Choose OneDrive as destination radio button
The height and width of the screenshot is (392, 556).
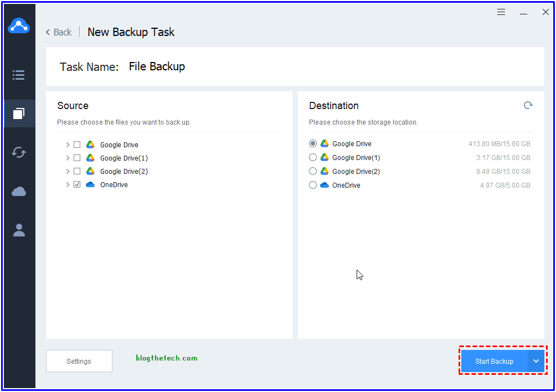[313, 185]
